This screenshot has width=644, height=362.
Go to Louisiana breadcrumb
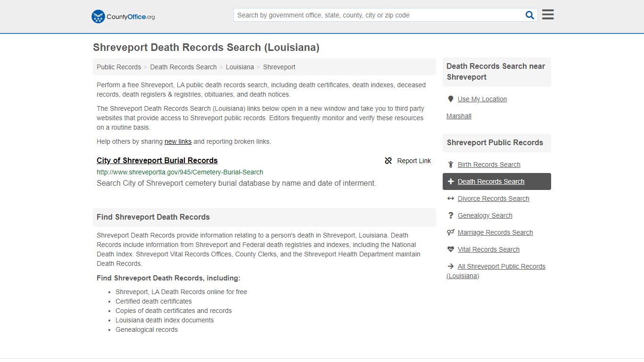(240, 67)
